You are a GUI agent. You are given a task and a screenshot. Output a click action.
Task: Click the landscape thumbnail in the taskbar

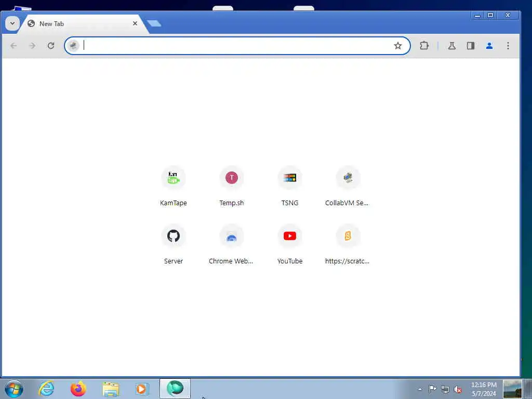(512, 389)
